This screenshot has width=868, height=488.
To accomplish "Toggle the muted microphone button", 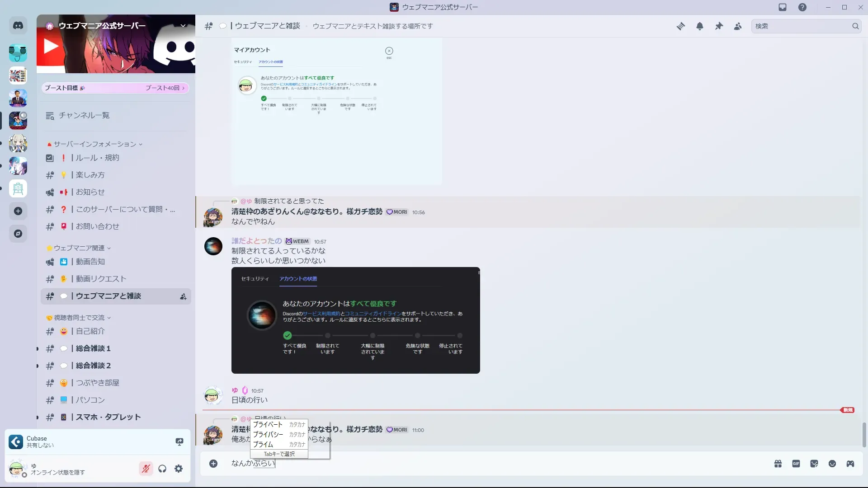I will point(146,469).
